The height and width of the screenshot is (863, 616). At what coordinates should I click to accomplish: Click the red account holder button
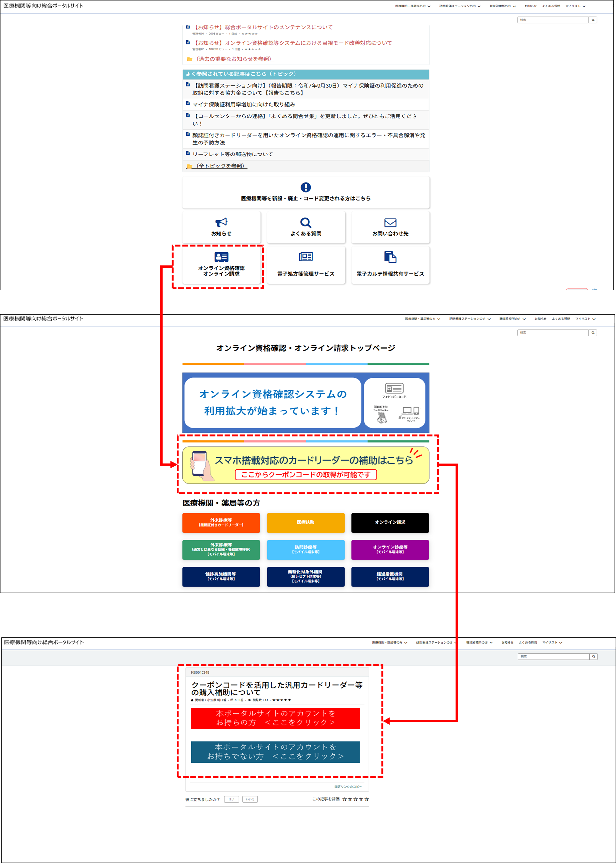point(275,718)
